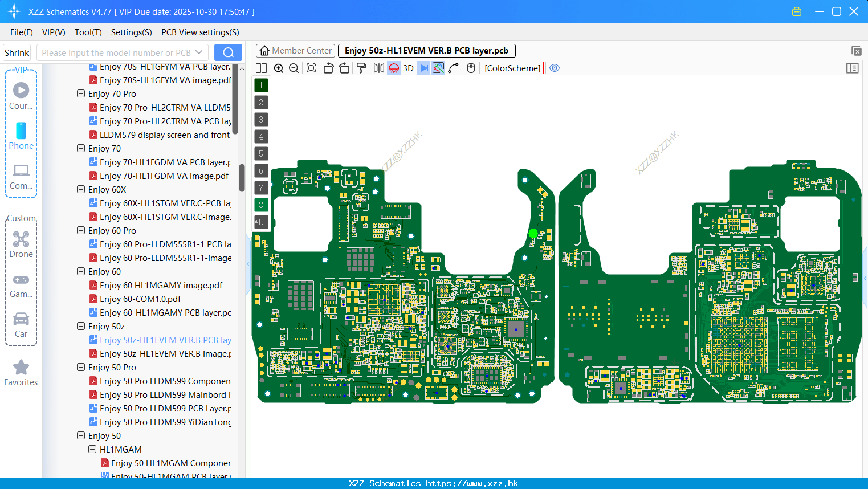This screenshot has width=868, height=489.
Task: Mirror the PCB view
Action: (378, 68)
